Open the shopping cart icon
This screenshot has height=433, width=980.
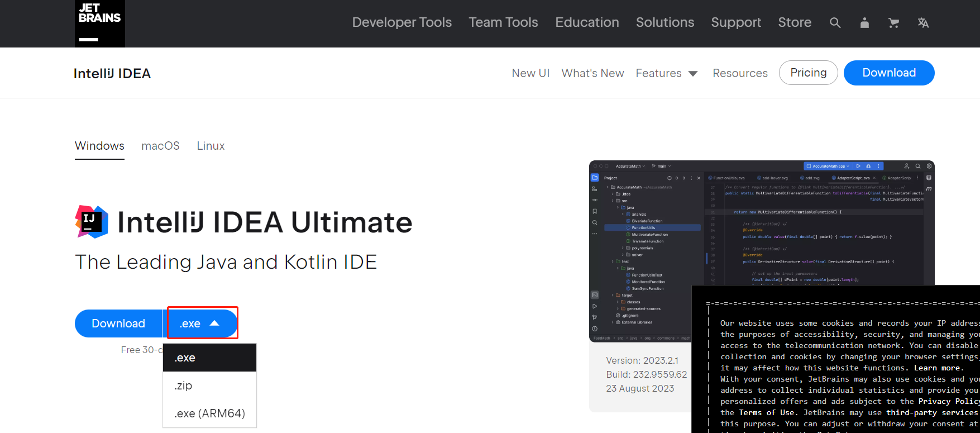pos(893,23)
